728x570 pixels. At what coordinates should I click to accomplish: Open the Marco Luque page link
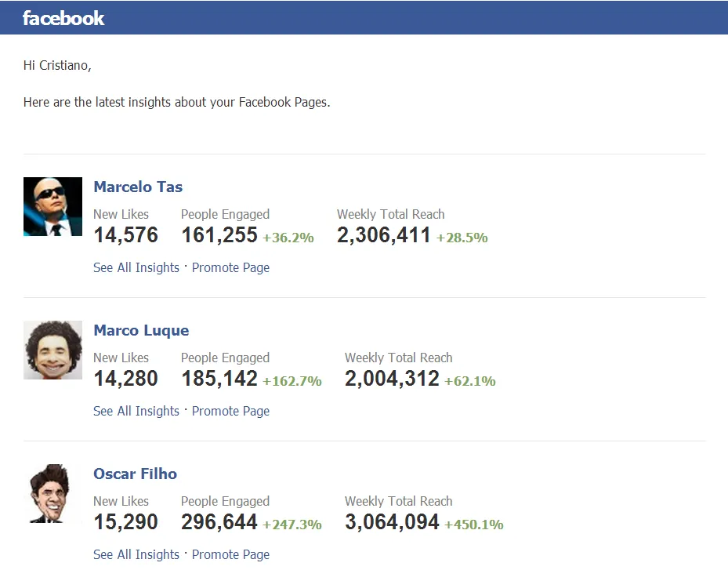[x=141, y=330]
